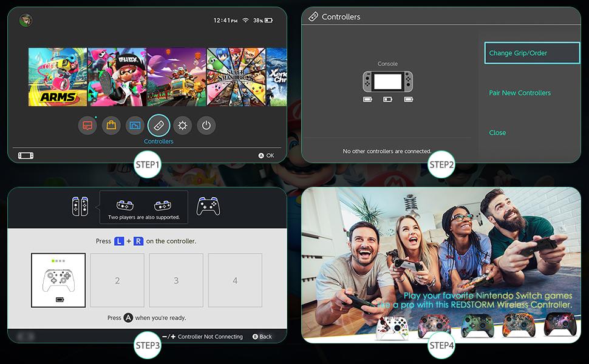Select player slot 2 box
The image size is (589, 364).
[x=117, y=280]
